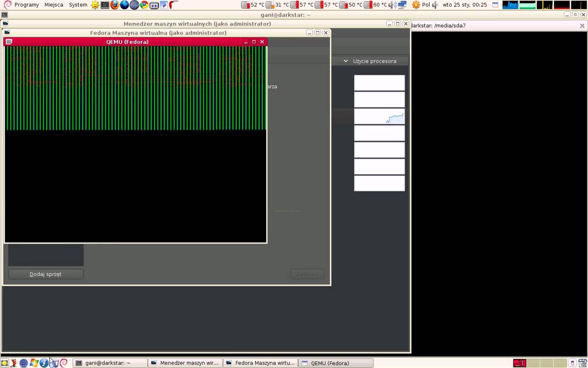Click the 50 °C temperature sensor
This screenshot has height=368, width=588.
(351, 5)
